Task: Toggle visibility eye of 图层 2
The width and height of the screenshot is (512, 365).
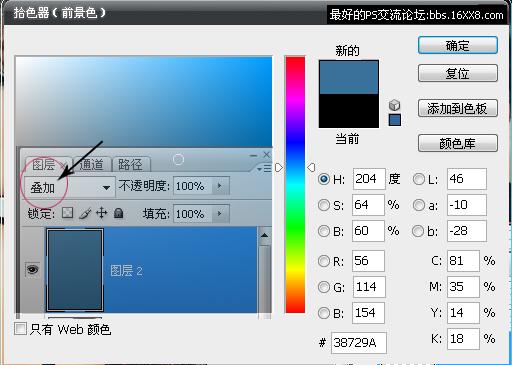Action: coord(32,269)
